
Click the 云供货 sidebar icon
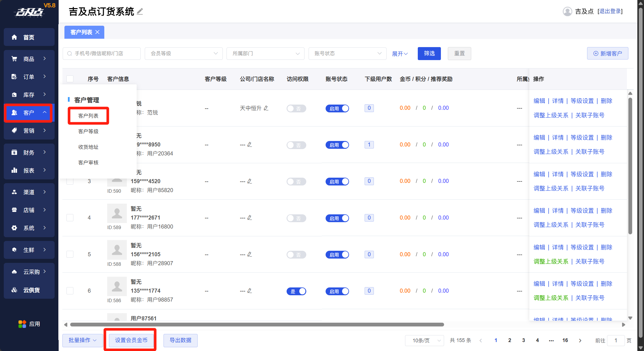[14, 290]
